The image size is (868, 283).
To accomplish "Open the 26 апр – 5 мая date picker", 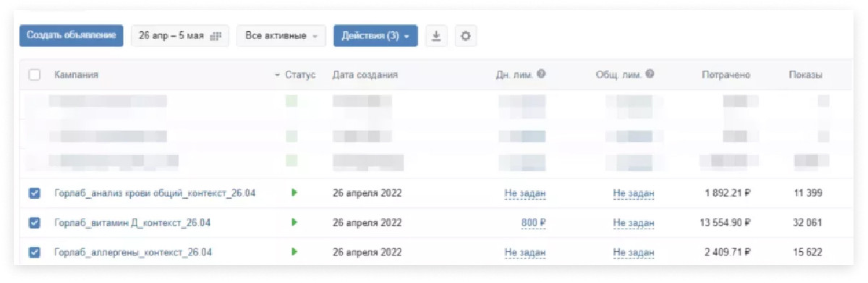I will point(180,36).
